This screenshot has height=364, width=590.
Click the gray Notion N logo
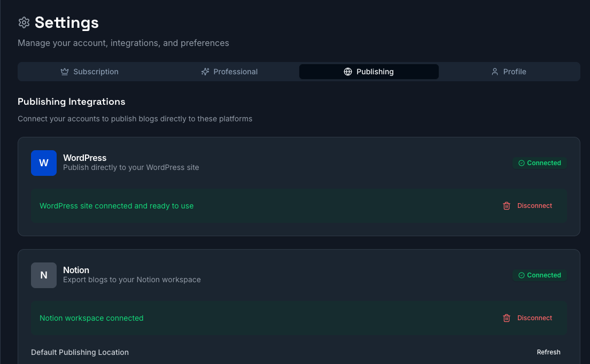point(44,275)
